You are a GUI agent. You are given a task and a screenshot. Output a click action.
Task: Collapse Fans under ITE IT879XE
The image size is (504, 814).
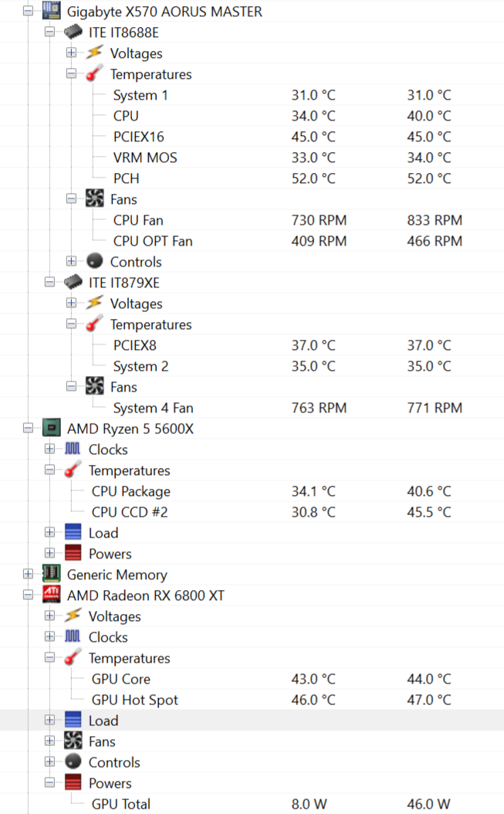point(71,386)
